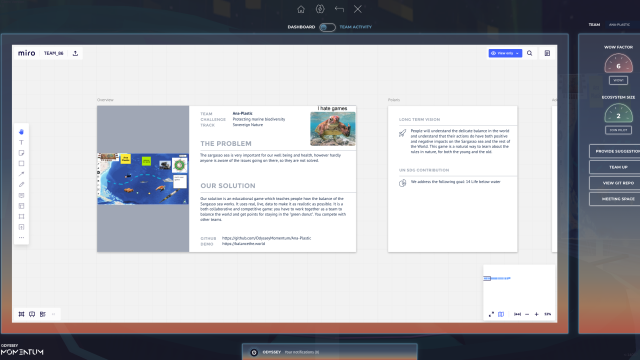This screenshot has height=360, width=640.
Task: Collapse the bottom-left panel with the chevrons
Action: coord(53,314)
